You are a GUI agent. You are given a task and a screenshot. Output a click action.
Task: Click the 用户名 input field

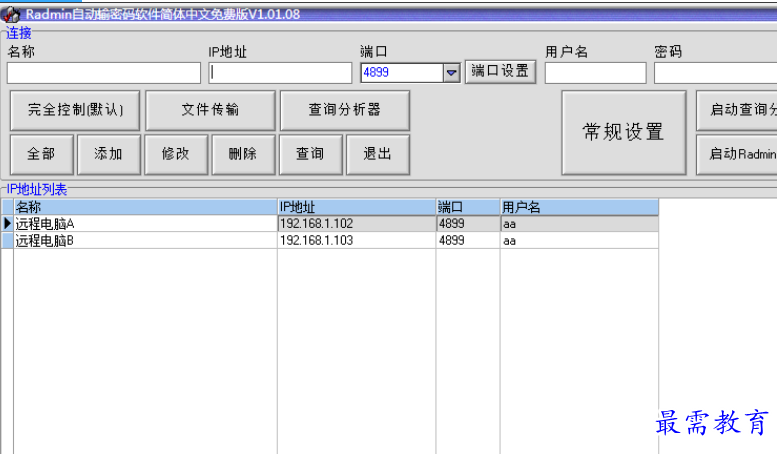(x=595, y=73)
